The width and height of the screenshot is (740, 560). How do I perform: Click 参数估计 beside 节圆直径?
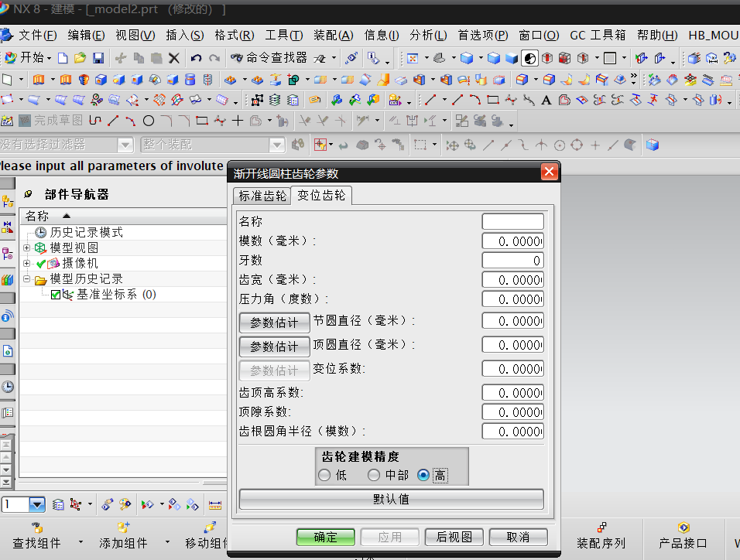tap(274, 323)
